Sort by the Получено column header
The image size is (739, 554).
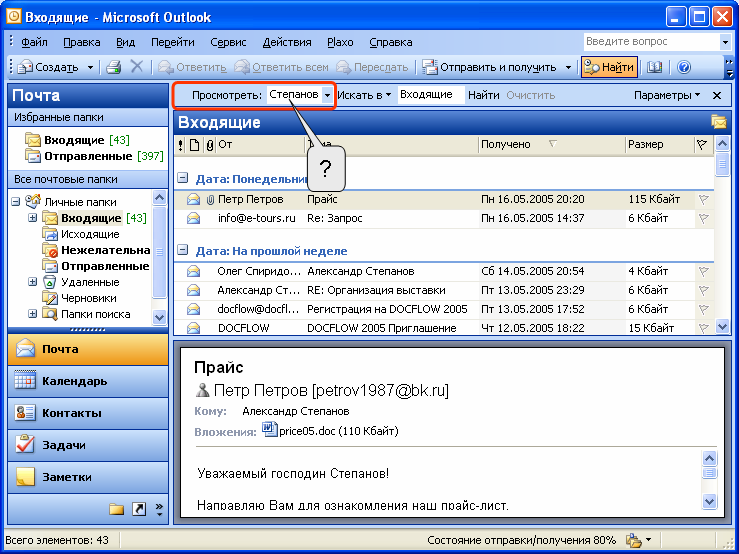[551, 144]
